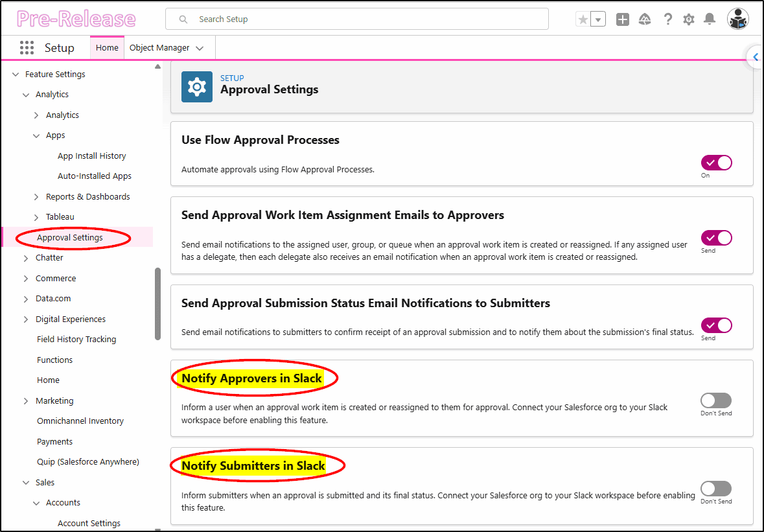
Task: Open the App Launcher grid icon
Action: [27, 48]
